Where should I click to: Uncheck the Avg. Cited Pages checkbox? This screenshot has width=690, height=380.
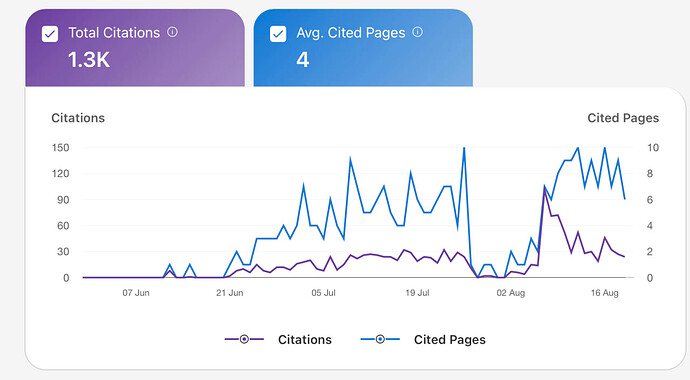click(278, 34)
